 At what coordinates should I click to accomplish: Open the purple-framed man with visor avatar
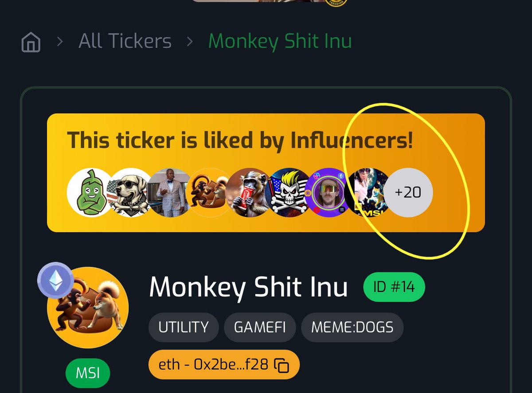[329, 192]
